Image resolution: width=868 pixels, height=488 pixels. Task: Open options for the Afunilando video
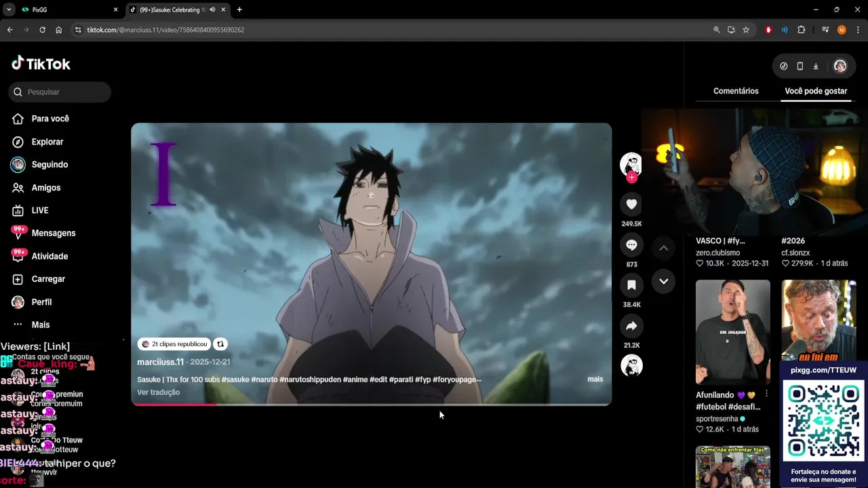[766, 394]
